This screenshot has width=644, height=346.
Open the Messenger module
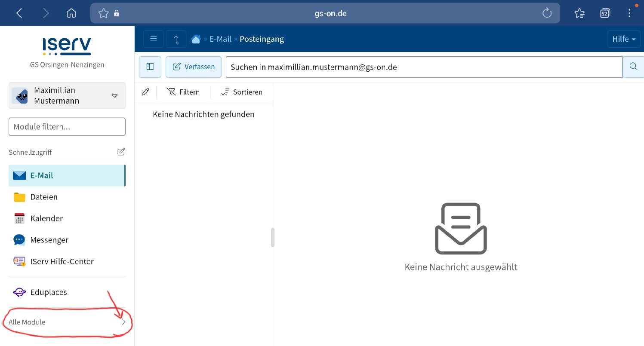tap(67, 240)
